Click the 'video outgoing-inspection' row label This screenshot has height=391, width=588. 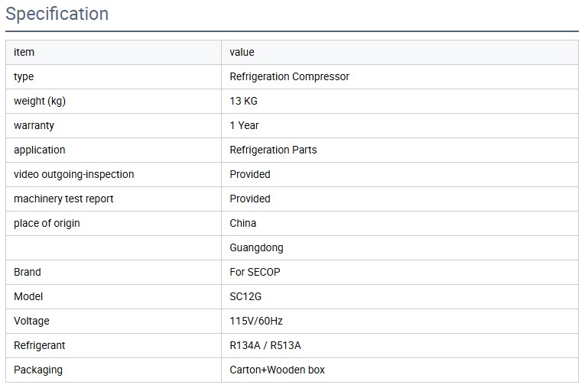point(73,174)
